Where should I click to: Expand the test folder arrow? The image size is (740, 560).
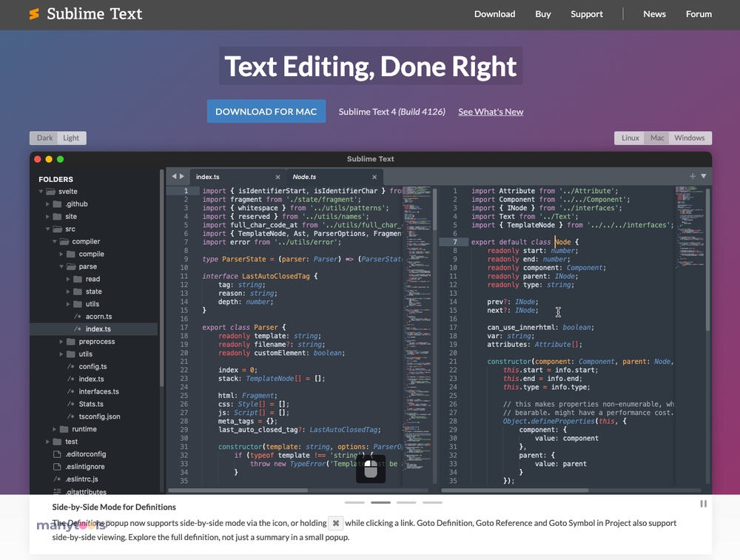47,442
